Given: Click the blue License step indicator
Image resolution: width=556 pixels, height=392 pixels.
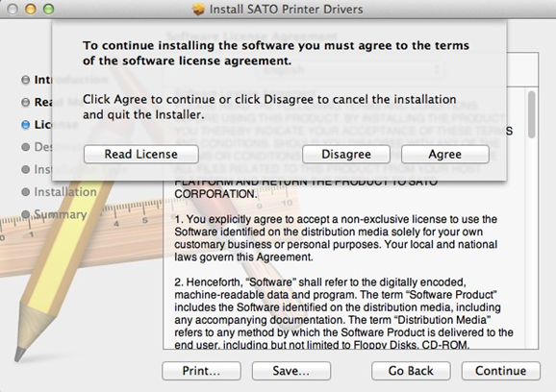Looking at the screenshot, I should point(26,125).
